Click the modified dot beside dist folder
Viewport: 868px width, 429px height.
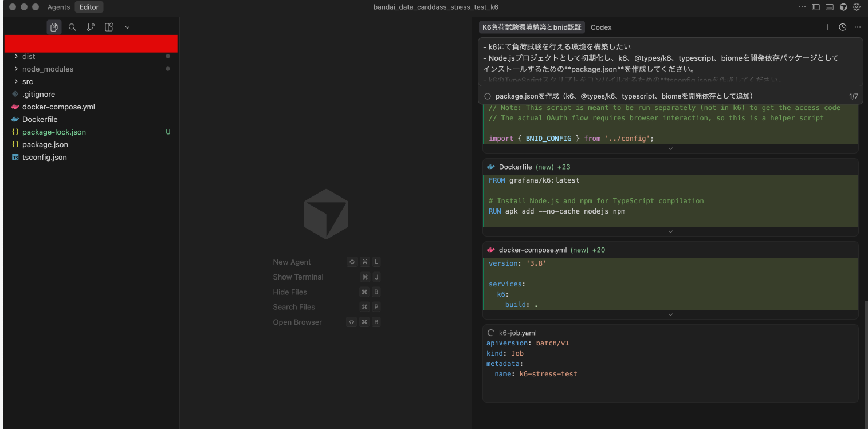tap(168, 56)
